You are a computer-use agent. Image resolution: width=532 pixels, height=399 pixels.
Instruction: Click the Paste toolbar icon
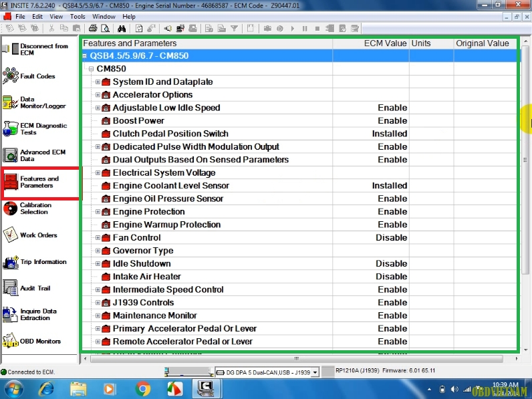pos(77,29)
